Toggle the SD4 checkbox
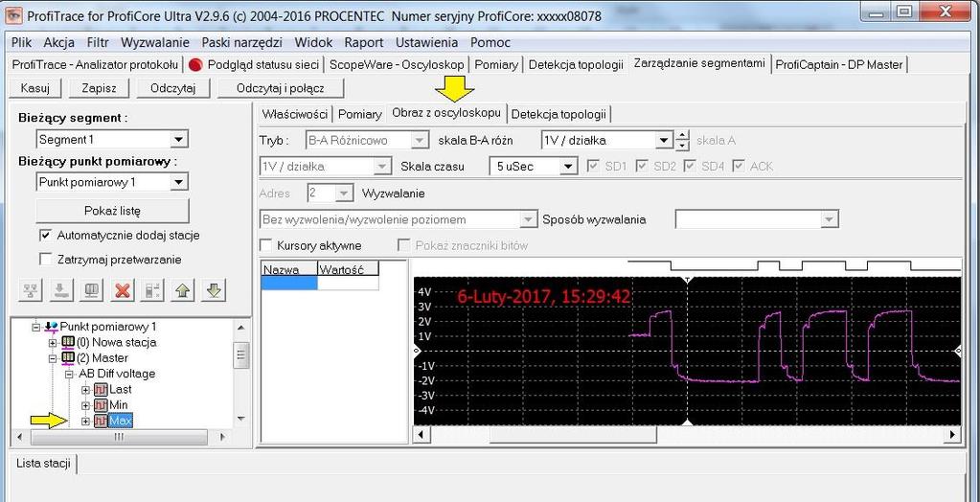Viewport: 980px width, 502px height. coord(690,167)
